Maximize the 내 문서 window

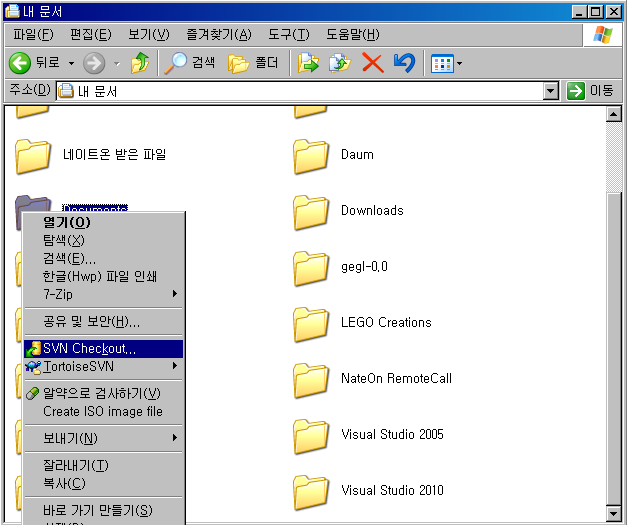point(596,12)
